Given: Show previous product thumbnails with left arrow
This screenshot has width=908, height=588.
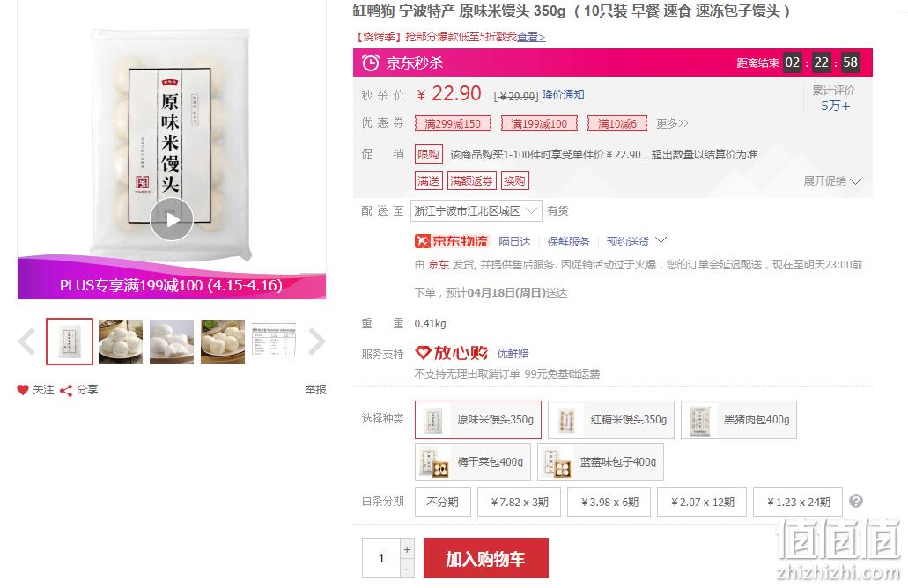Looking at the screenshot, I should (x=26, y=341).
